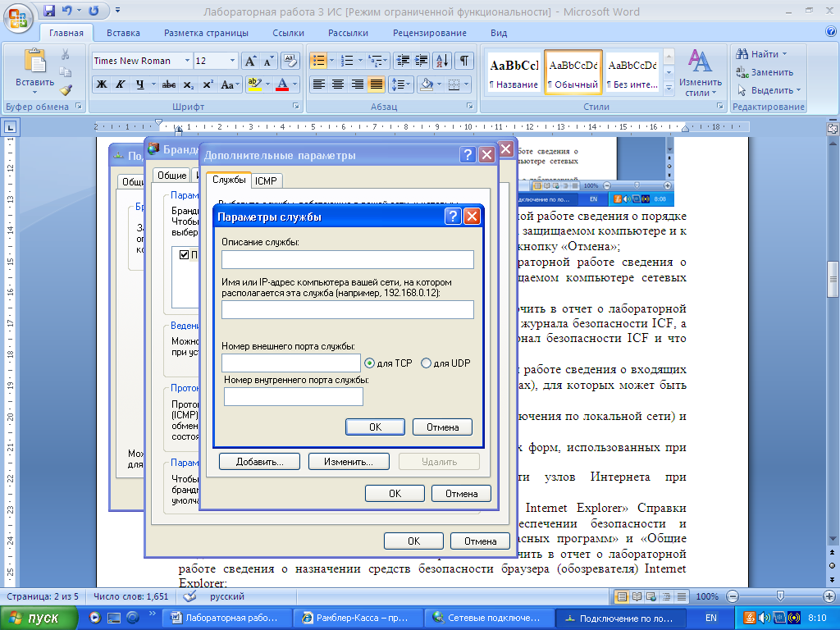Apply underline (Ч) formatting
This screenshot has height=630, width=840.
click(x=139, y=84)
